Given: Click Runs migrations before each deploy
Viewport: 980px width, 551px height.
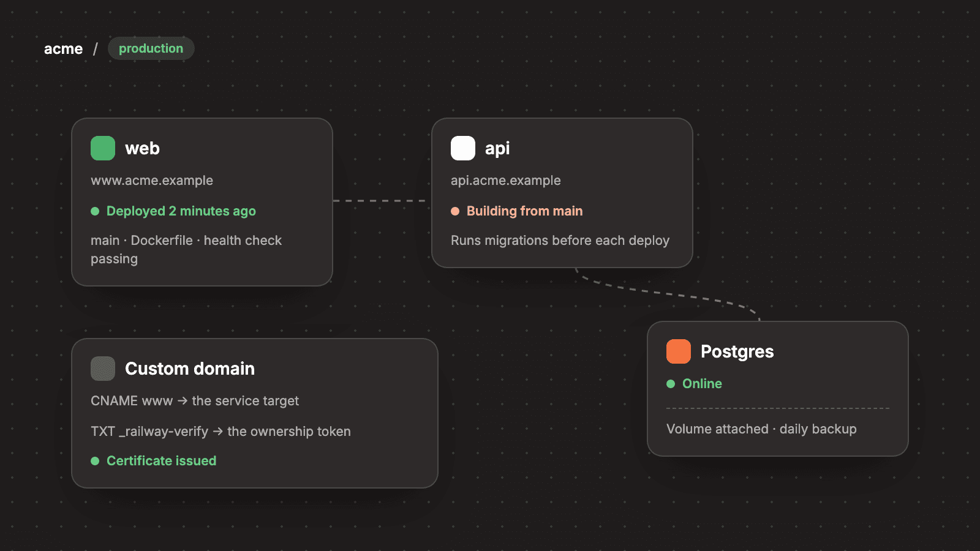Looking at the screenshot, I should click(x=560, y=241).
